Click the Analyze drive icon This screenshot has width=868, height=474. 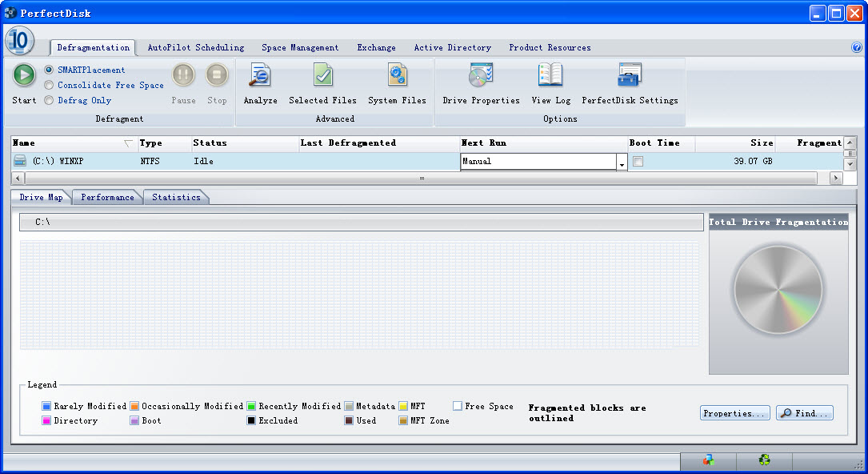pos(260,76)
